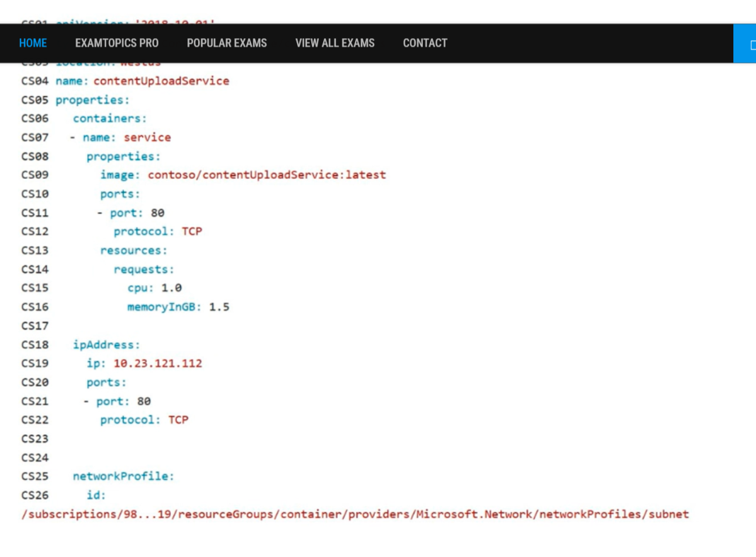Screen dimensions: 756x557
Task: Click port: 80 on line CS21
Action: pyautogui.click(x=124, y=401)
